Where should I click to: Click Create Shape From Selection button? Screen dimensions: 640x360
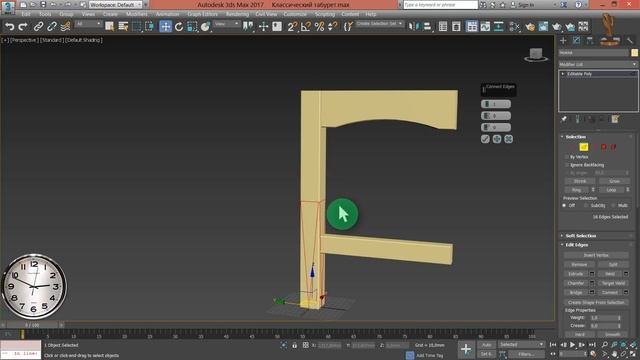tap(596, 302)
